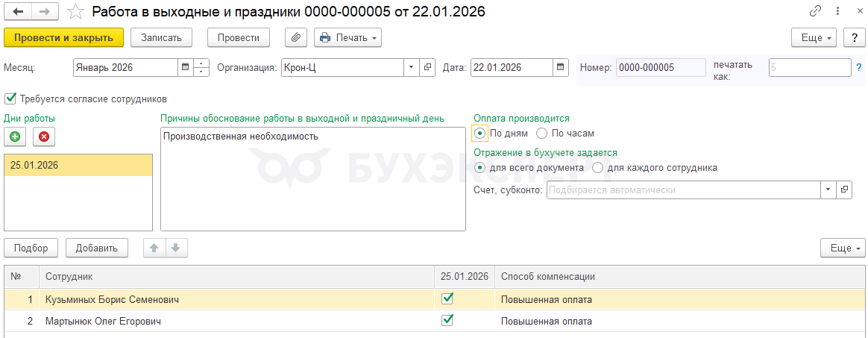Expand the 'Счет, субконто' dropdown
This screenshot has width=868, height=338.
(828, 190)
